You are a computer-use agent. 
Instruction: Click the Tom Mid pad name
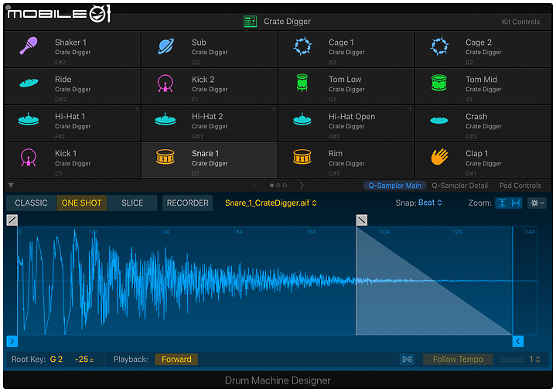[x=481, y=80]
